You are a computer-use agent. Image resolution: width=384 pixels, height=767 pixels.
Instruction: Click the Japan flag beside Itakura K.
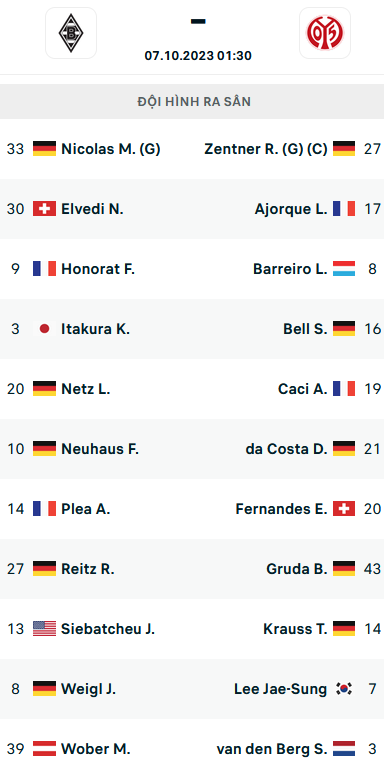click(45, 329)
